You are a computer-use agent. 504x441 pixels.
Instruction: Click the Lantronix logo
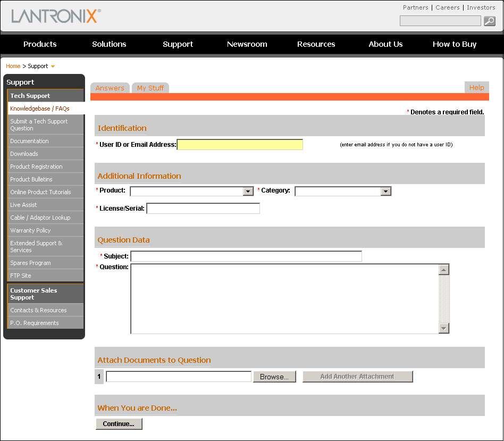pyautogui.click(x=56, y=15)
